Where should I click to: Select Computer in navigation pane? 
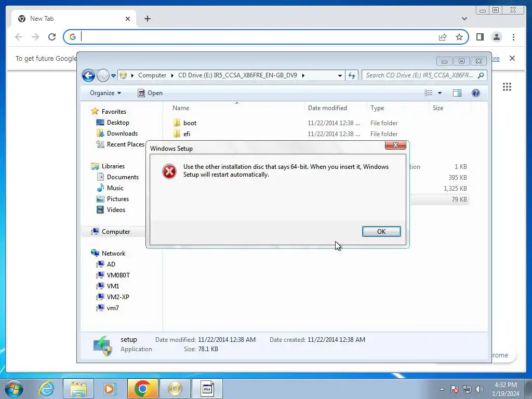click(x=116, y=231)
